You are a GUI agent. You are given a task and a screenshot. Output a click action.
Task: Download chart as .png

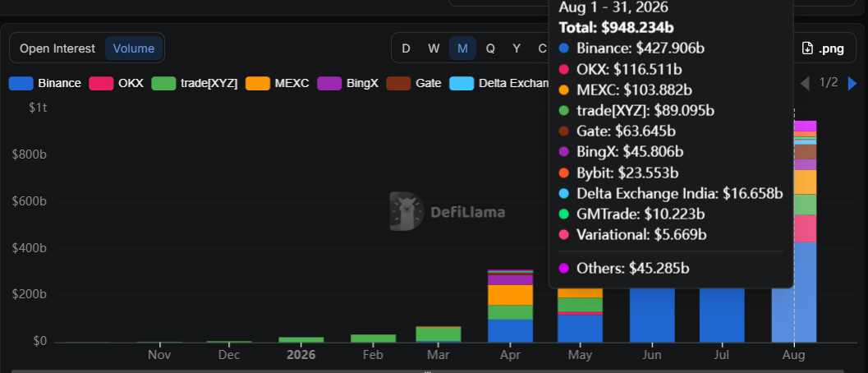coord(823,48)
